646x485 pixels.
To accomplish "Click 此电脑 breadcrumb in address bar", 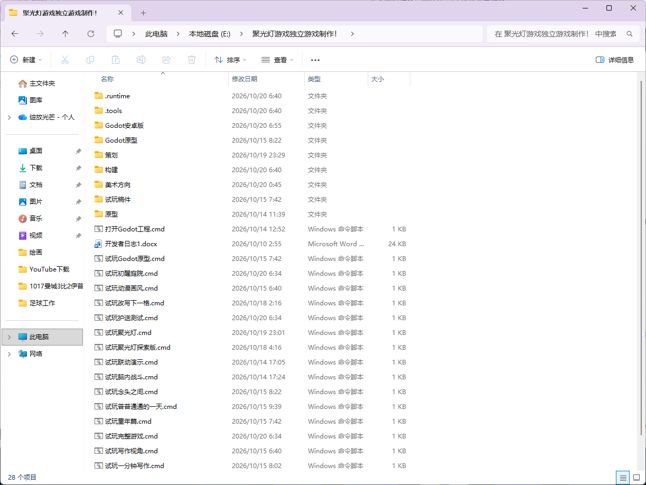I will coord(156,34).
